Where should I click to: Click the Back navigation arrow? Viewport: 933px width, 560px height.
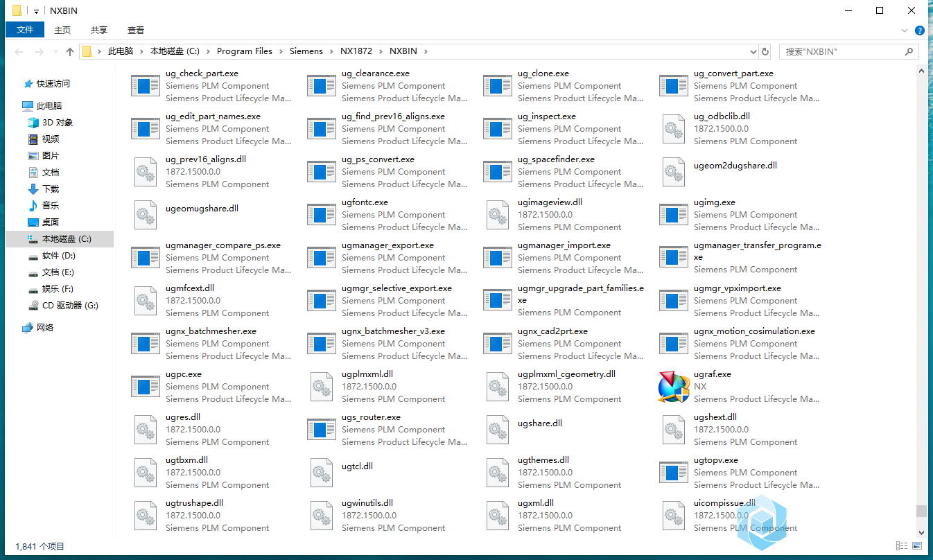[x=19, y=52]
